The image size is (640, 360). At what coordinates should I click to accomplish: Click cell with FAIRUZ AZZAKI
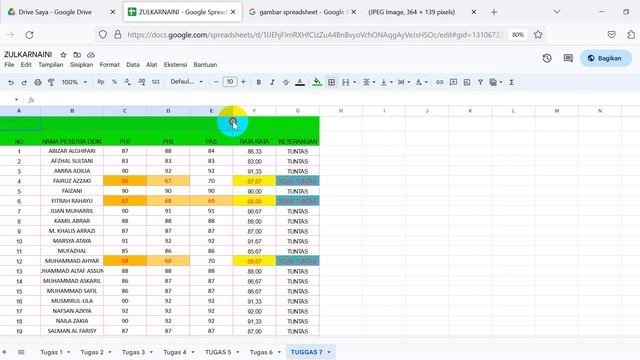(x=72, y=181)
